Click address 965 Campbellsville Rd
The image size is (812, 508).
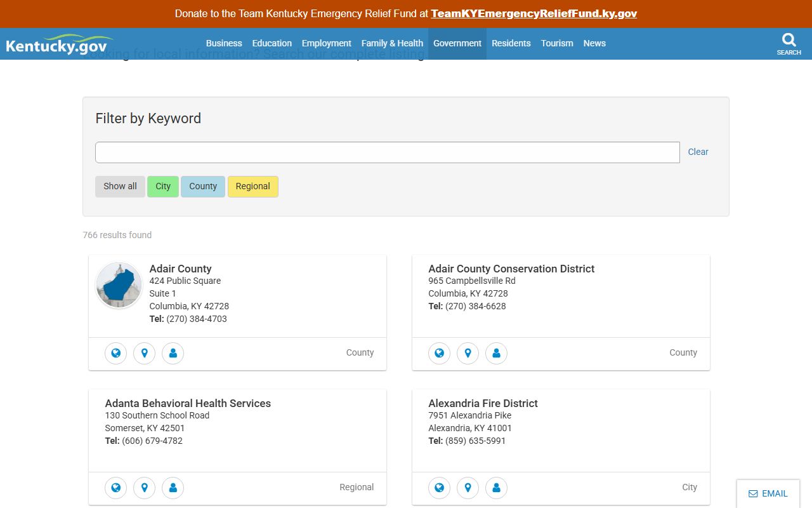tap(472, 281)
